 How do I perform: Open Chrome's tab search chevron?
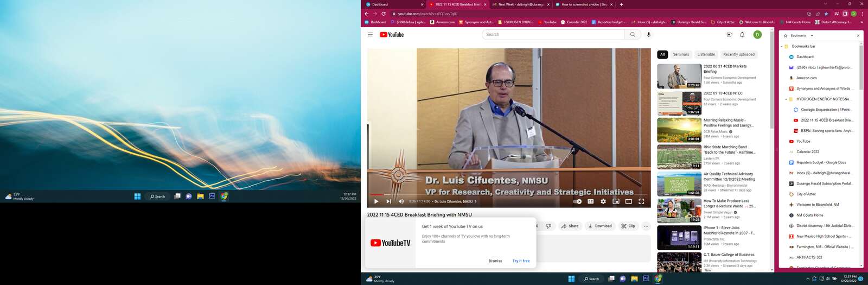(826, 4)
